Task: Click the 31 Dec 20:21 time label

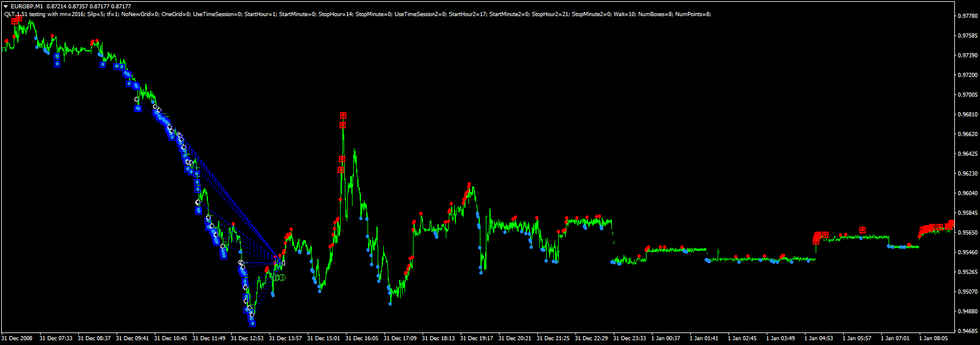Action: point(515,338)
